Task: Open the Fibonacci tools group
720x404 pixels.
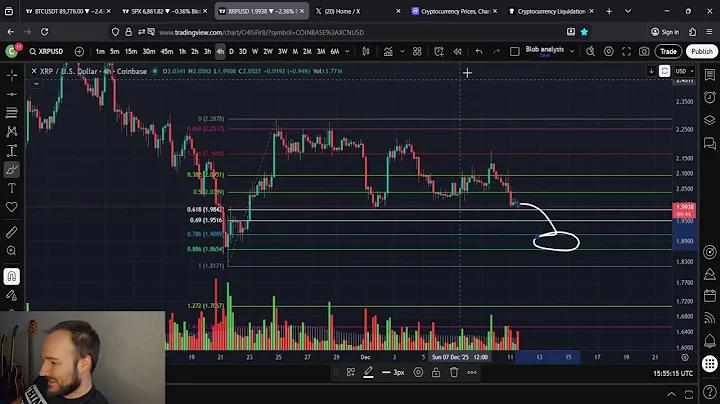Action: click(11, 113)
